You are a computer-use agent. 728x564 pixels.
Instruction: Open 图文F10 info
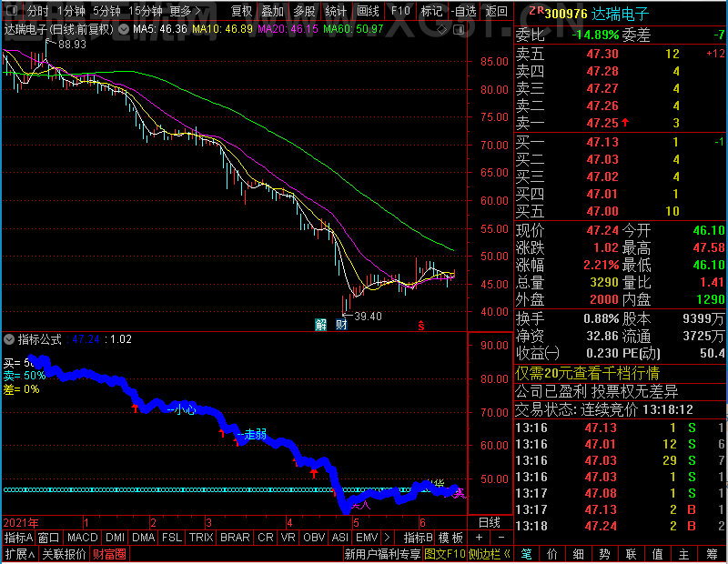click(444, 554)
